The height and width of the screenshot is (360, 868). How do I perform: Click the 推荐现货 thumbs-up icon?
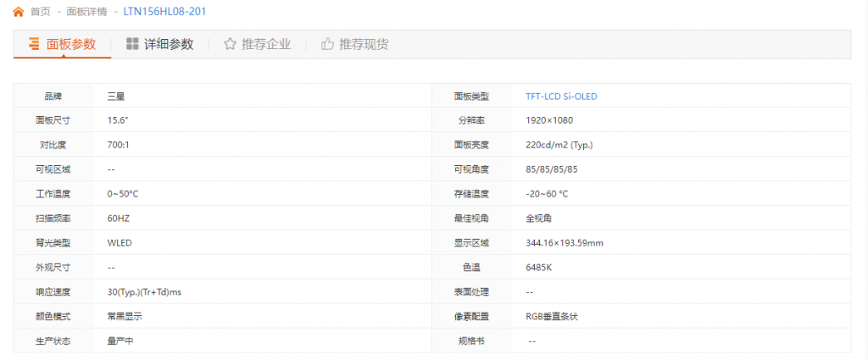(327, 44)
